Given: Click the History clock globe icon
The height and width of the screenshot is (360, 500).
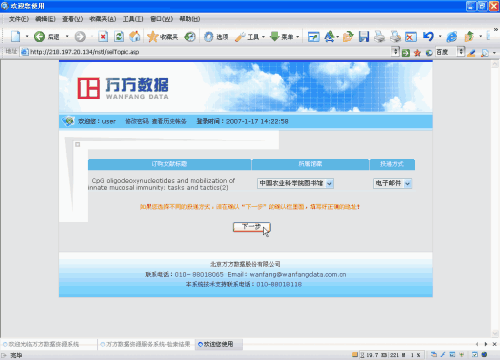Looking at the screenshot, I should (x=190, y=36).
